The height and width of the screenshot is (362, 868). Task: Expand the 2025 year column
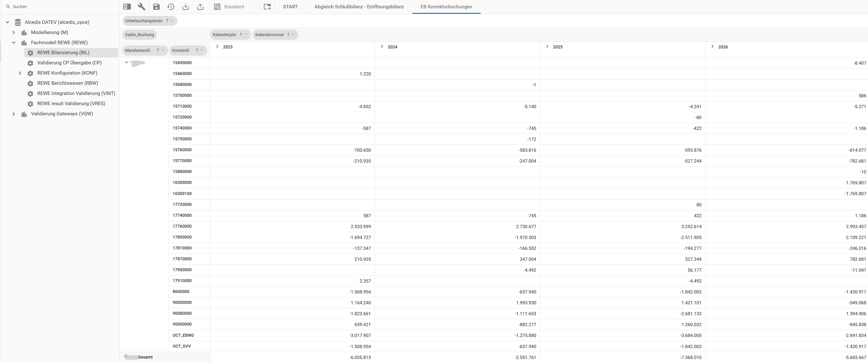(547, 47)
